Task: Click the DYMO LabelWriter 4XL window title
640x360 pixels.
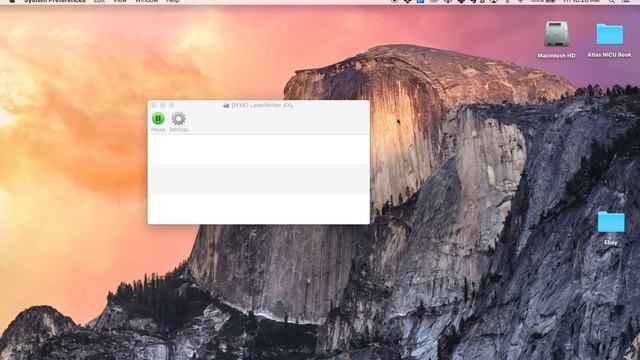Action: coord(262,105)
